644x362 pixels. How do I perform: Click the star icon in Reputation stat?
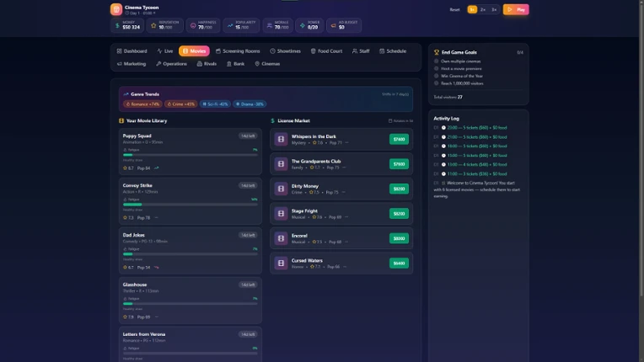(x=153, y=25)
